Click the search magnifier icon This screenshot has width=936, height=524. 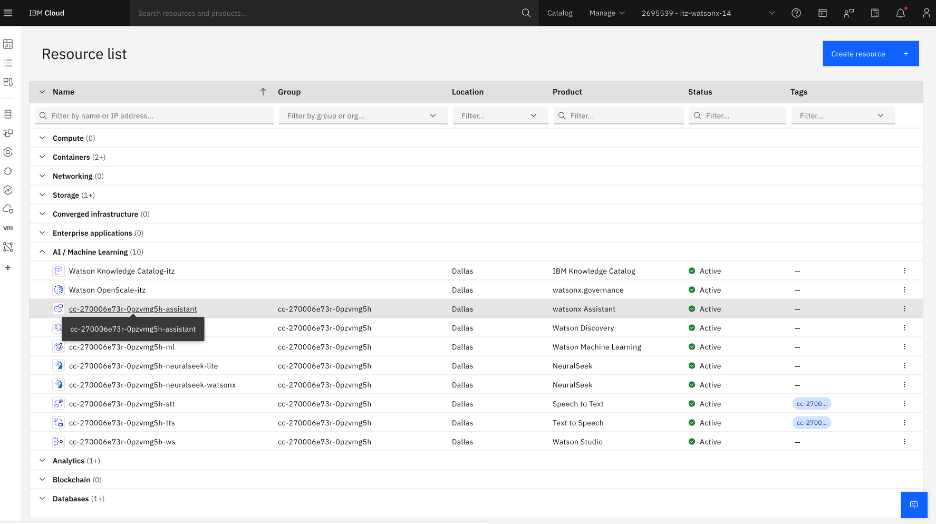(x=526, y=13)
